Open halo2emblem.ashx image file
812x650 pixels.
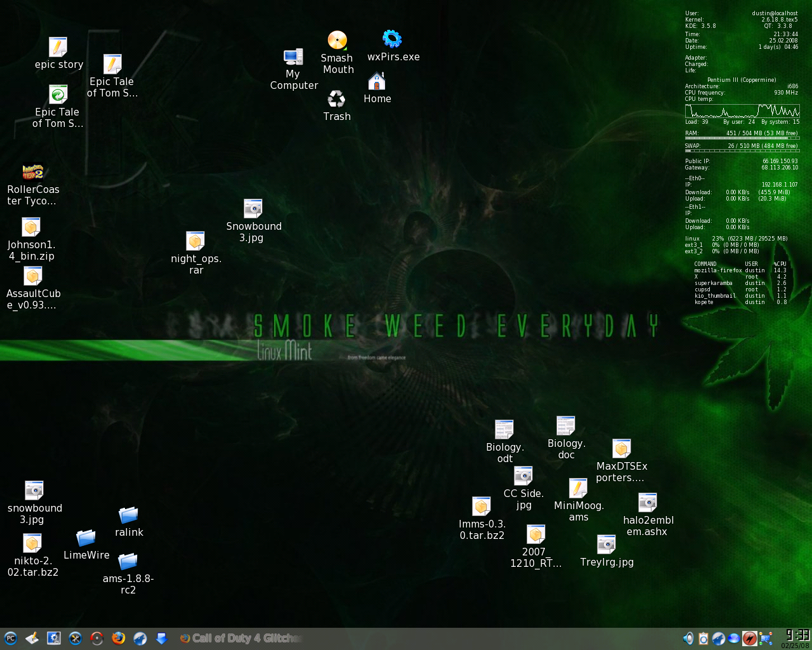pos(648,503)
